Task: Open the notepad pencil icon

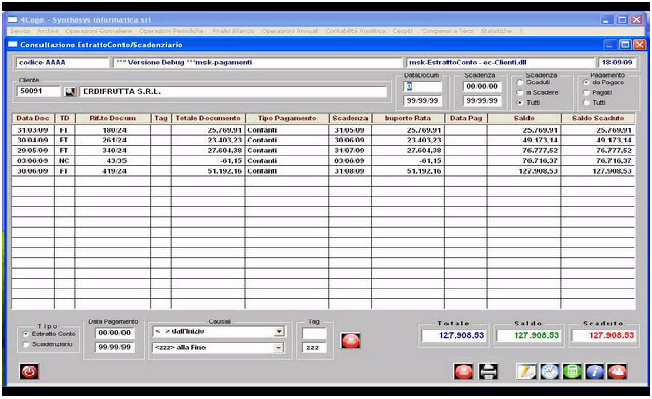Action: (526, 371)
